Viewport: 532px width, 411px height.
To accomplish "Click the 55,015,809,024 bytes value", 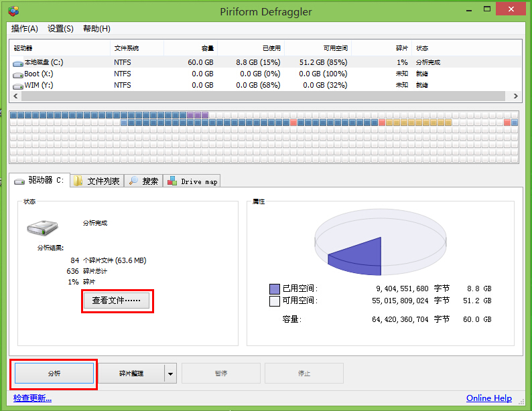I will coord(401,301).
